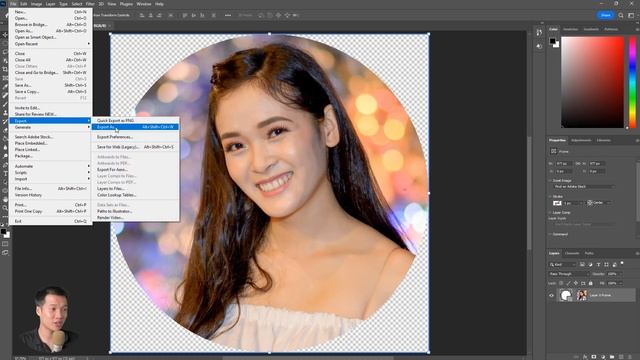
Task: Click the blue Share button
Action: tap(605, 15)
